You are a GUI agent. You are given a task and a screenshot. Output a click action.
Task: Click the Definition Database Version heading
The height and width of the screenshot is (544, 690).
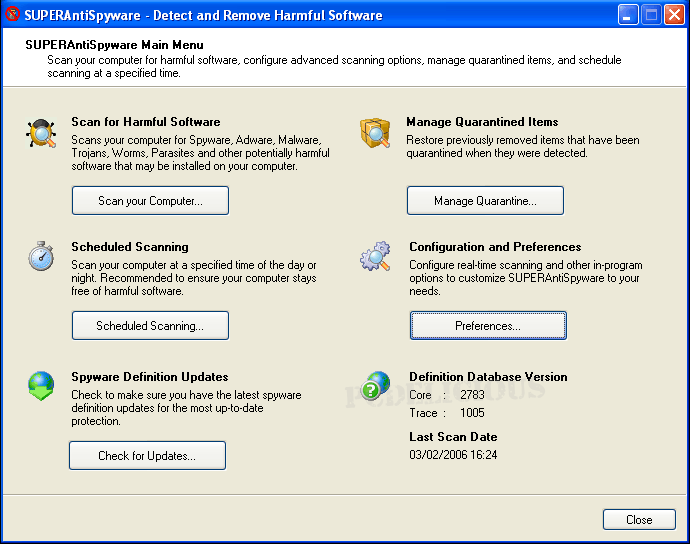click(x=488, y=377)
